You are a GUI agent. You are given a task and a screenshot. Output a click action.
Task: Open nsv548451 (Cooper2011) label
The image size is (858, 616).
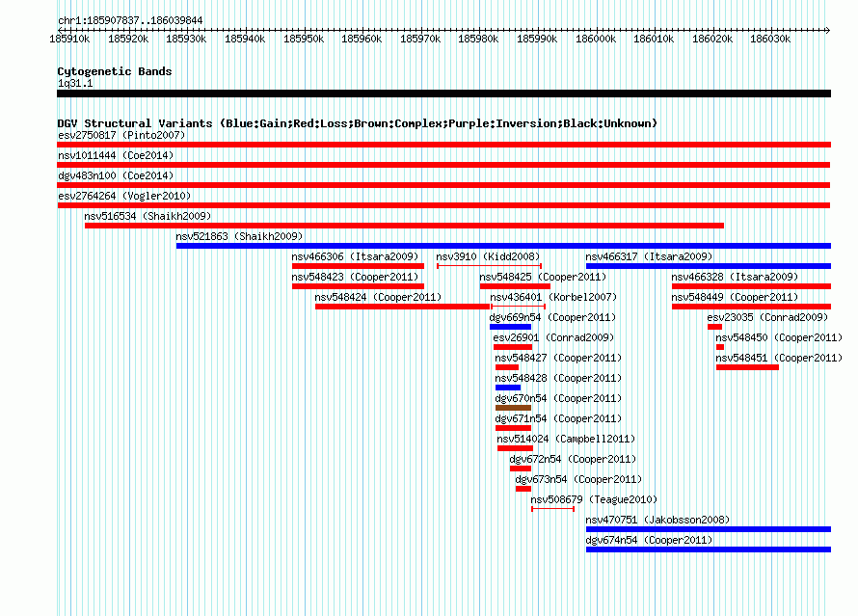pos(779,358)
